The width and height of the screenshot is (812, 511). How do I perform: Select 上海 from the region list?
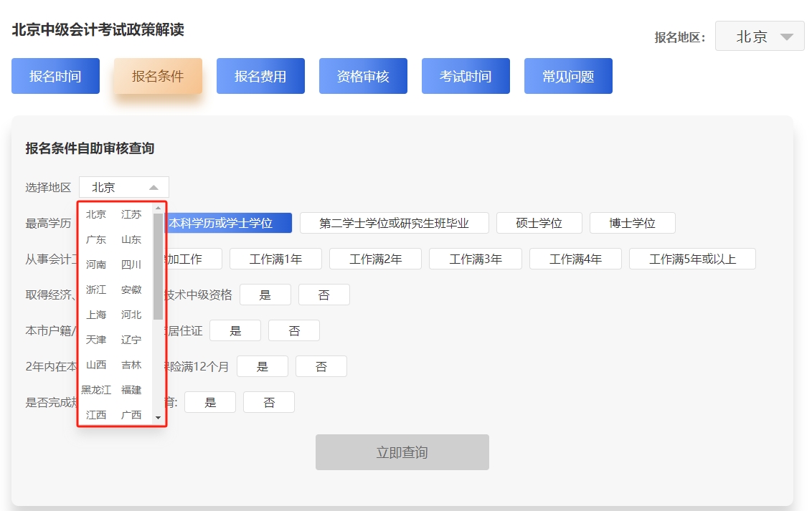coord(96,315)
